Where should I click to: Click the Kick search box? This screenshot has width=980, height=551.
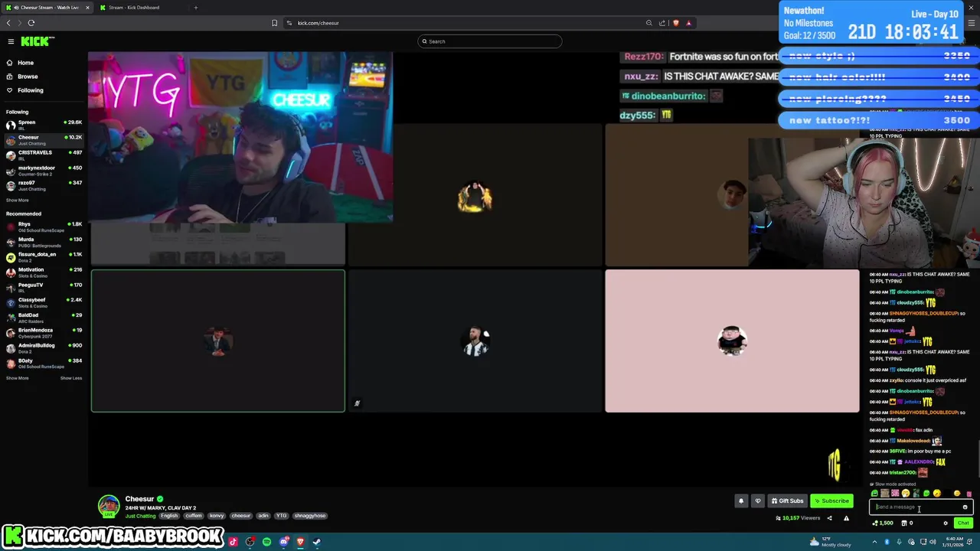tap(490, 41)
